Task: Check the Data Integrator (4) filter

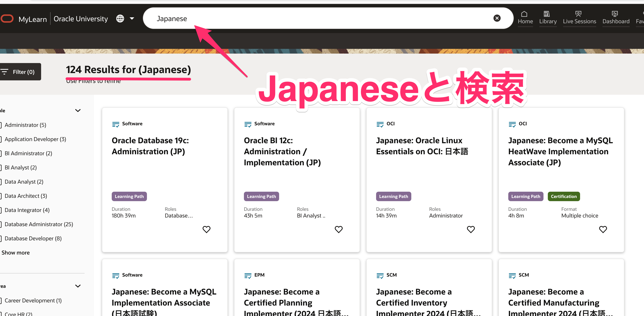Action: [x=1, y=210]
